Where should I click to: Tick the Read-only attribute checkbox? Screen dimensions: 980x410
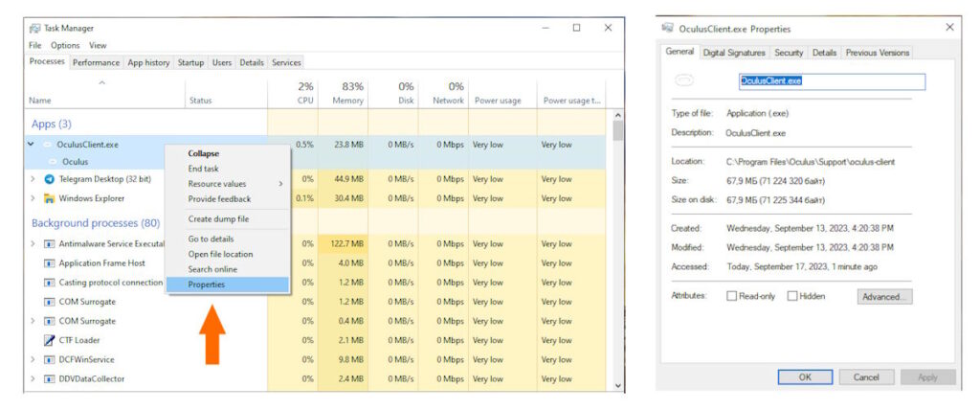[731, 296]
